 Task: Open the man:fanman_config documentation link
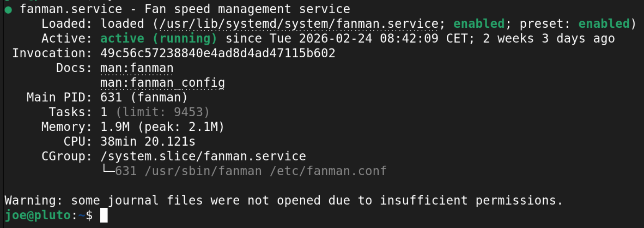click(x=162, y=83)
